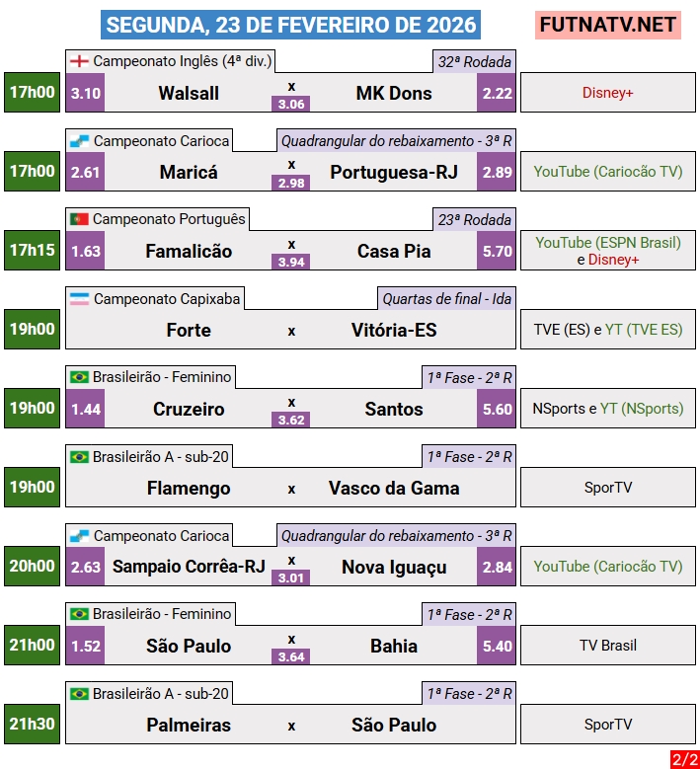The image size is (700, 769).
Task: Select the 3.62 draw odds for Cruzeiro x Santos
Action: [x=291, y=420]
